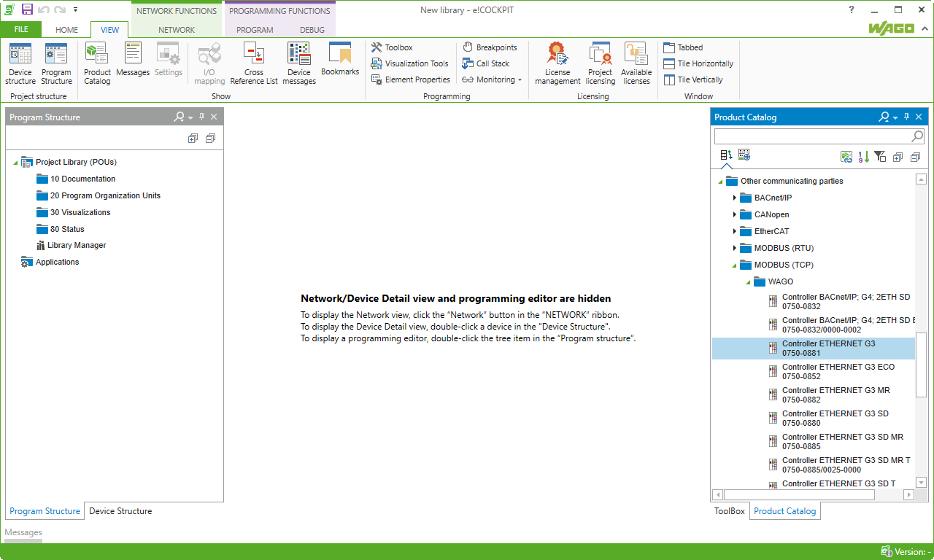
Task: Expand all nodes in Product Catalog
Action: [898, 156]
